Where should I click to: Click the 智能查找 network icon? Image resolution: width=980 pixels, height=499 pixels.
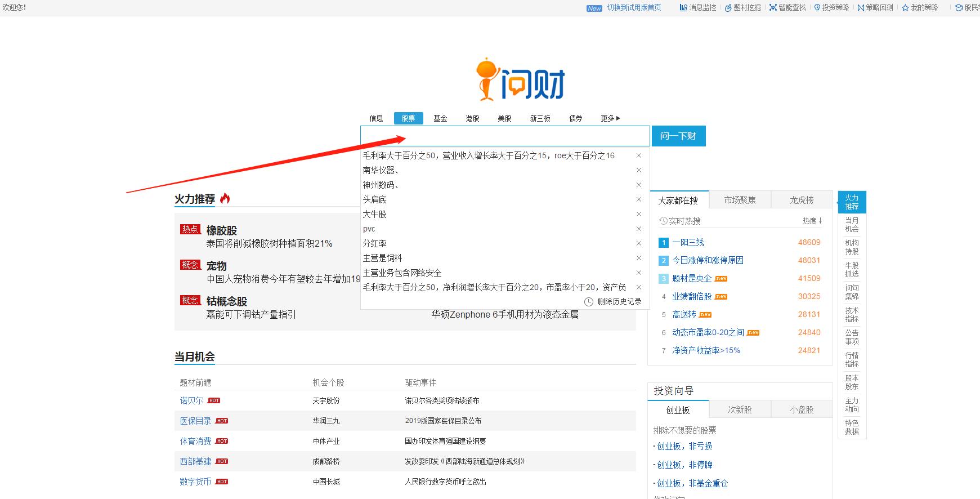pos(773,8)
